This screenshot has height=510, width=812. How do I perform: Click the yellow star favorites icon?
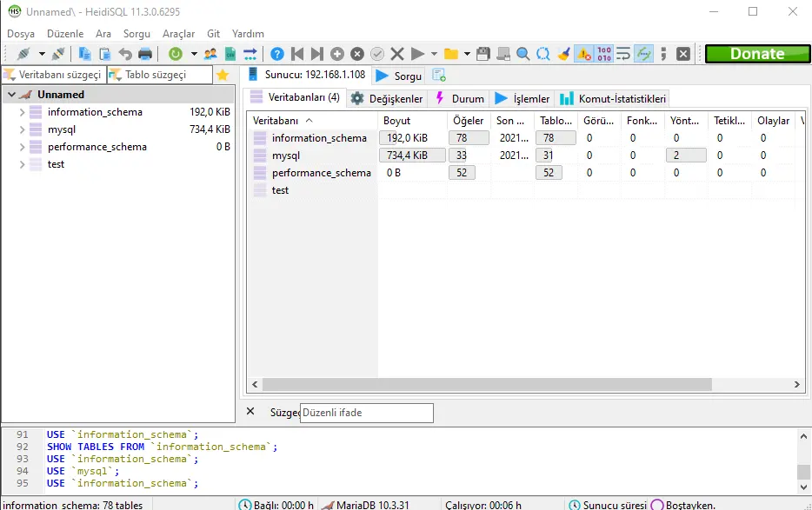pyautogui.click(x=223, y=75)
